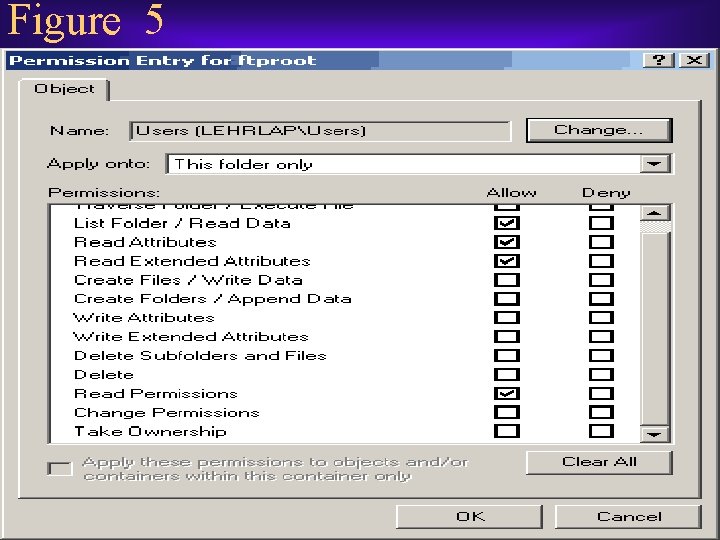Select the Create Files / Write Data label
720x540 pixels.
click(188, 280)
